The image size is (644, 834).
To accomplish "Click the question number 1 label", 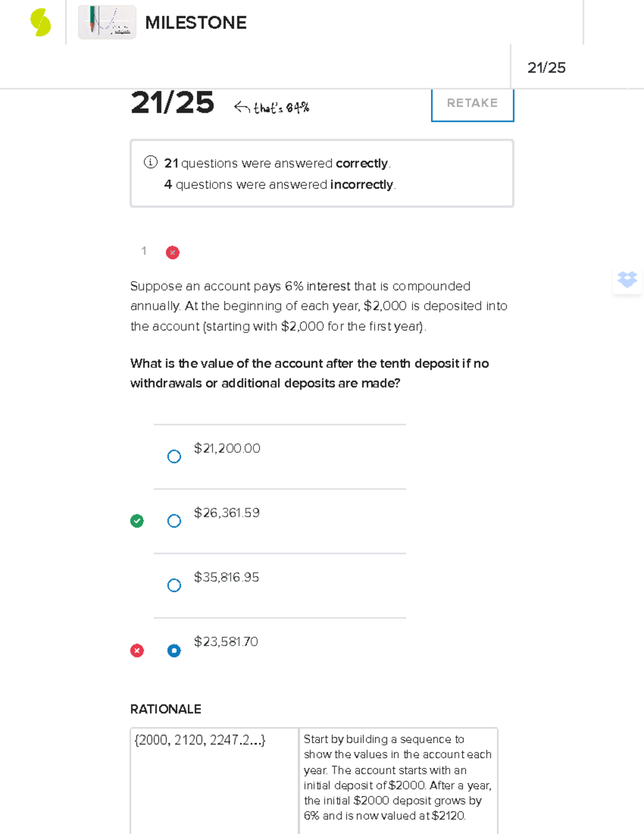I will [144, 251].
